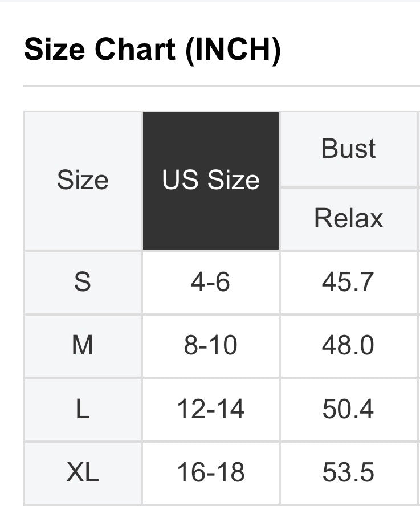Click the S size row label

coord(83,282)
